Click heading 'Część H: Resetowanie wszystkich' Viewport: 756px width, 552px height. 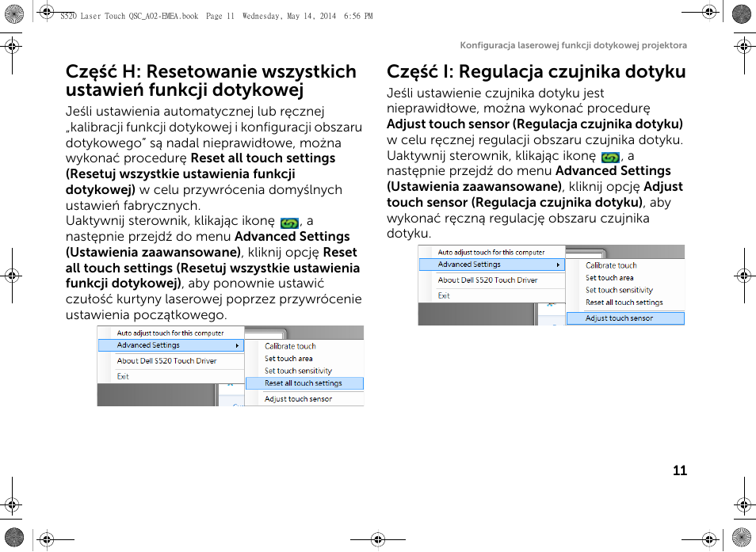click(x=211, y=71)
